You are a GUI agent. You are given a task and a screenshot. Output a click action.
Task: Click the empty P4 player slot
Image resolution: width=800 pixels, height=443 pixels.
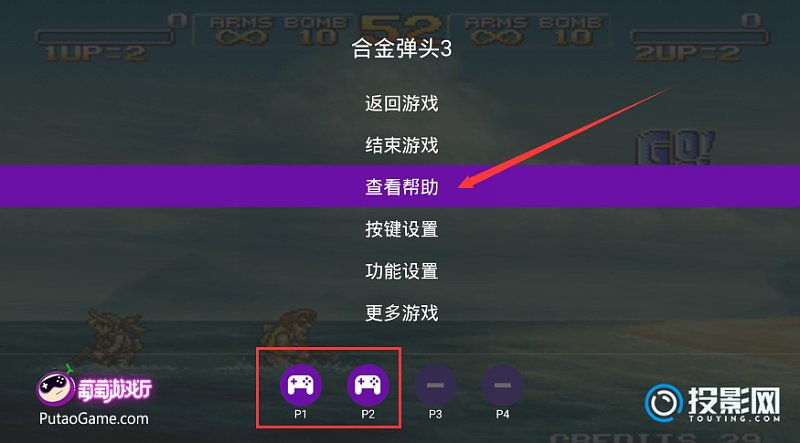click(503, 385)
